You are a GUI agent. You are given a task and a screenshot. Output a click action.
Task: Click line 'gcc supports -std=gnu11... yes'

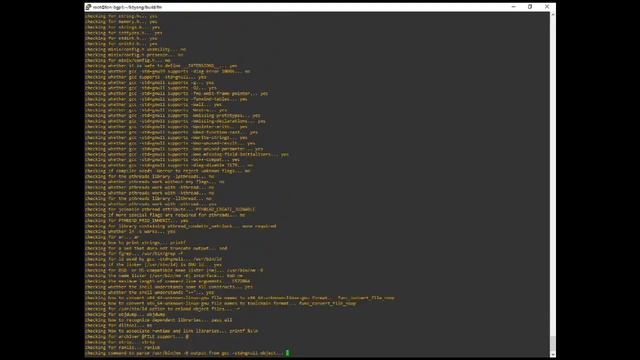(x=146, y=77)
